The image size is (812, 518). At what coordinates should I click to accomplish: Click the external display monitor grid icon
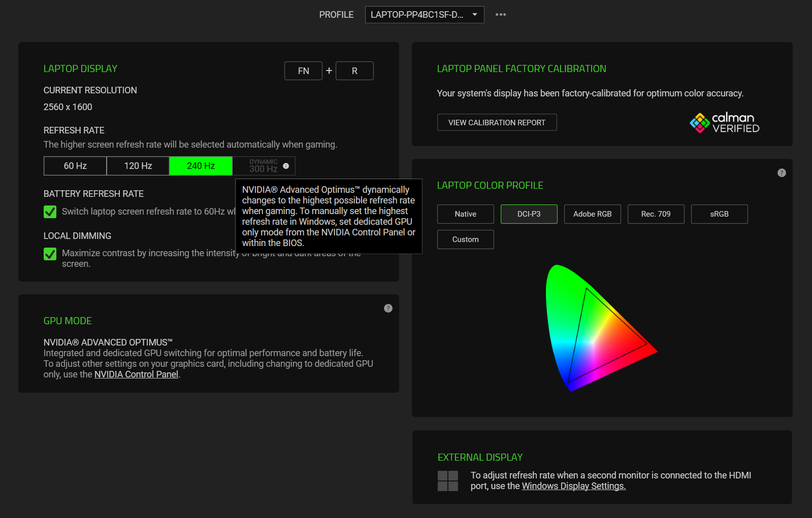[x=447, y=481]
